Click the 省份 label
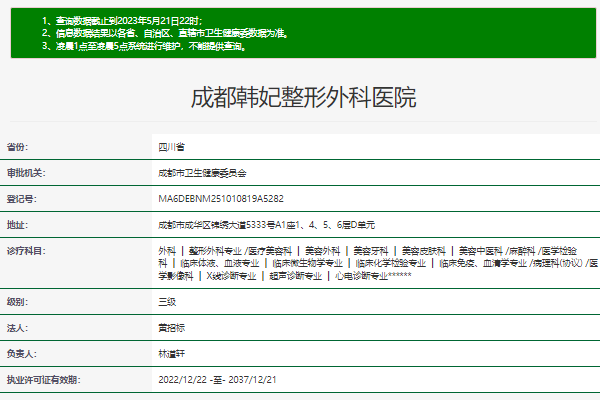The width and height of the screenshot is (600, 400). point(17,147)
